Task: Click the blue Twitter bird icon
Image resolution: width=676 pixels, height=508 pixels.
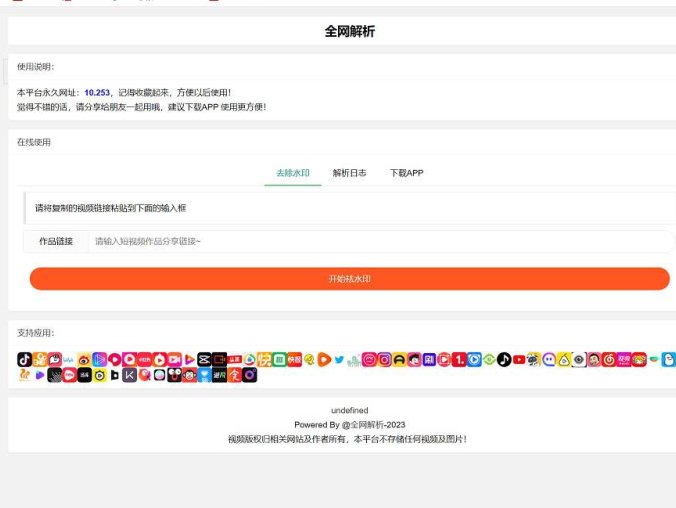Action: coord(339,360)
